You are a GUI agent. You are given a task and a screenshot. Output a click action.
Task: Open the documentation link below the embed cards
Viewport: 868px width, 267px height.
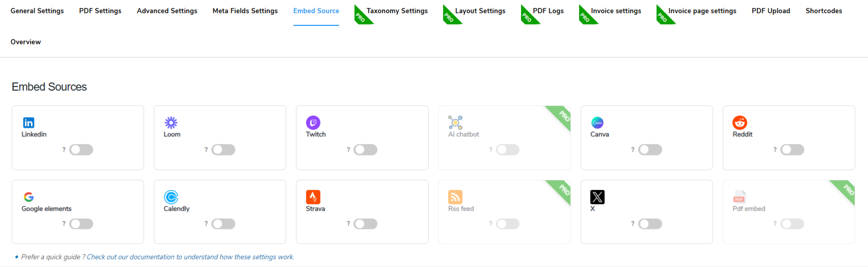pyautogui.click(x=191, y=257)
